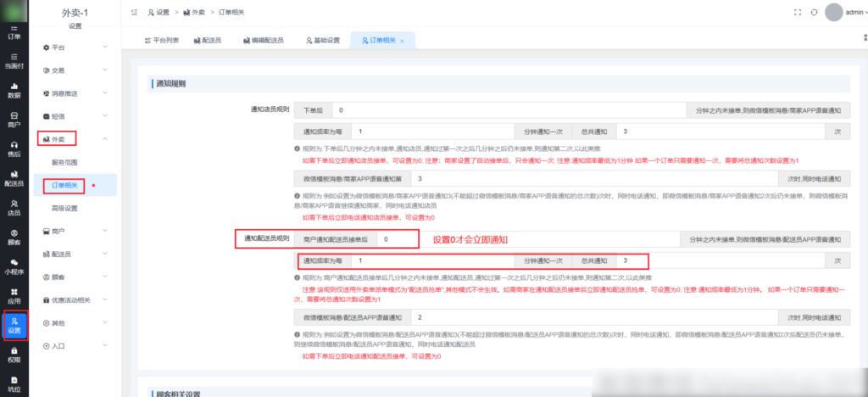The width and height of the screenshot is (868, 397).
Task: Expand the 交易 settings menu
Action: click(75, 70)
